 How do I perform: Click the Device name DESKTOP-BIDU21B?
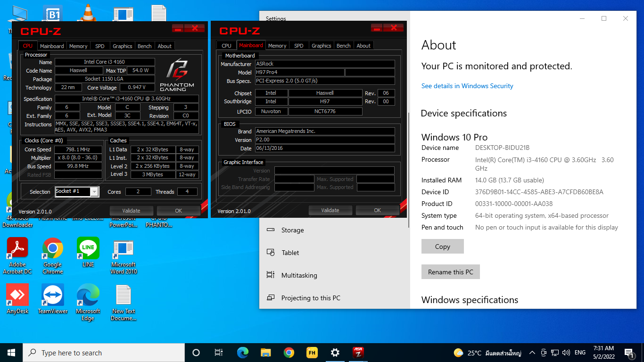pos(503,148)
